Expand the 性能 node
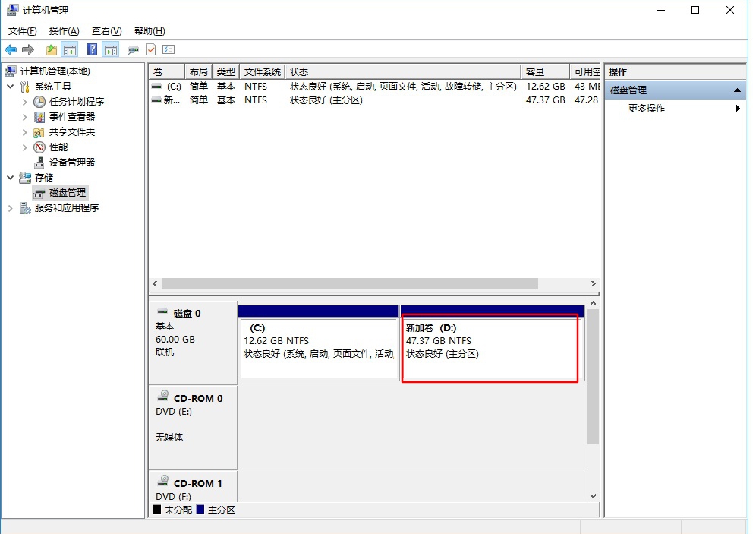This screenshot has height=534, width=756. (24, 147)
